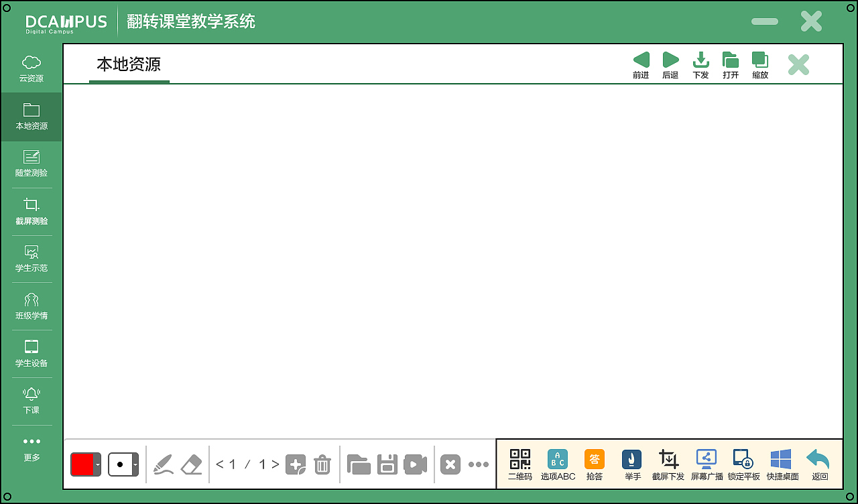Toggle 锁定平板 tablet lock
Viewport: 858px width, 504px height.
[743, 464]
